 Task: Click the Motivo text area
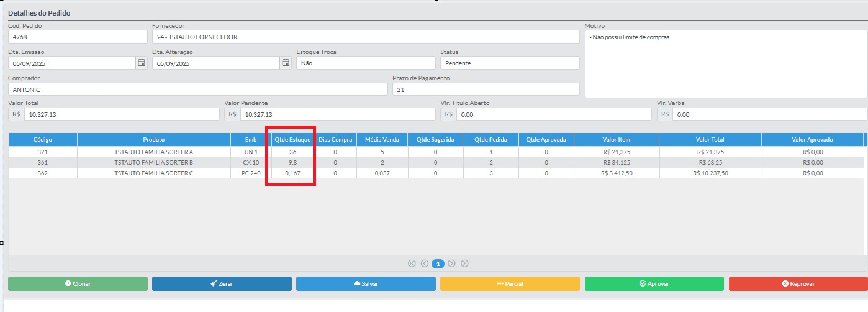click(x=726, y=64)
